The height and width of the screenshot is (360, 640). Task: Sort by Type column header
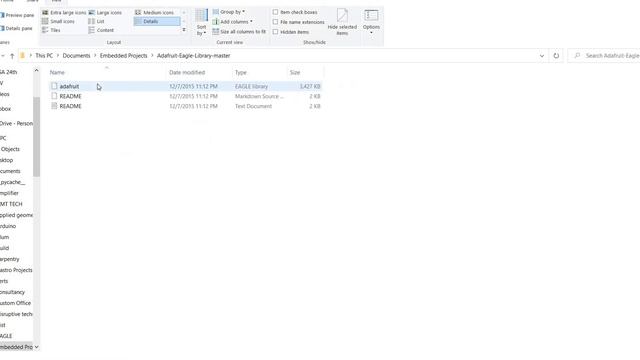(x=241, y=72)
